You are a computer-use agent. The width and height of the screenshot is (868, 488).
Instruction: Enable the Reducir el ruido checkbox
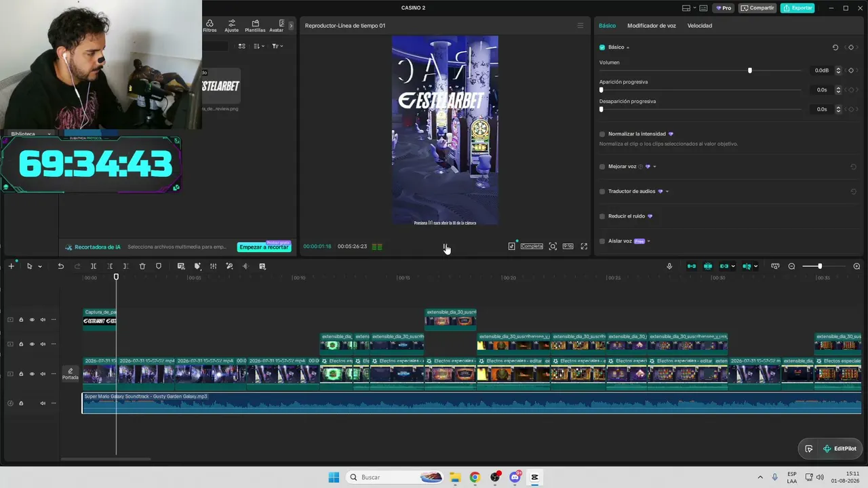point(602,216)
